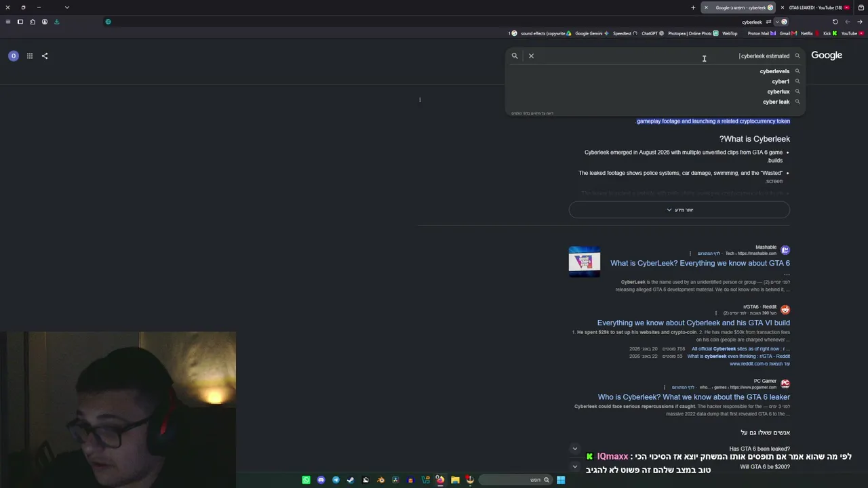
Task: Close the Google cyberleek tab
Action: [x=706, y=7]
